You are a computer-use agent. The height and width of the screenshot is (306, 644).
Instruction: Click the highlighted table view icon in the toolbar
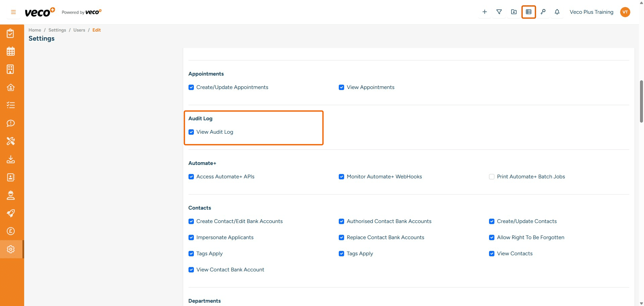529,12
